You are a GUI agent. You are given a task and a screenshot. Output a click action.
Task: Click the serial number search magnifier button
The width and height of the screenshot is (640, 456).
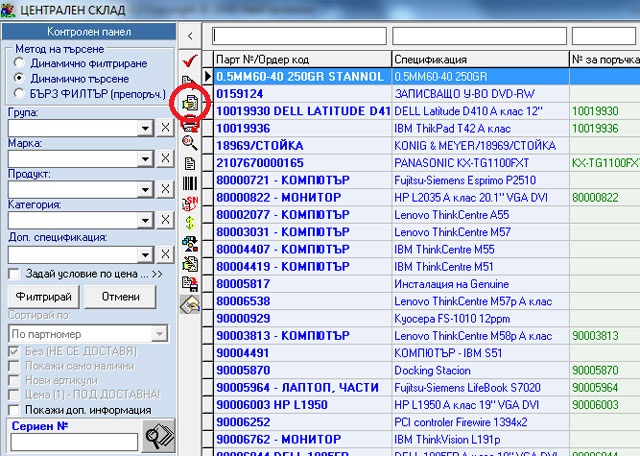[x=159, y=436]
